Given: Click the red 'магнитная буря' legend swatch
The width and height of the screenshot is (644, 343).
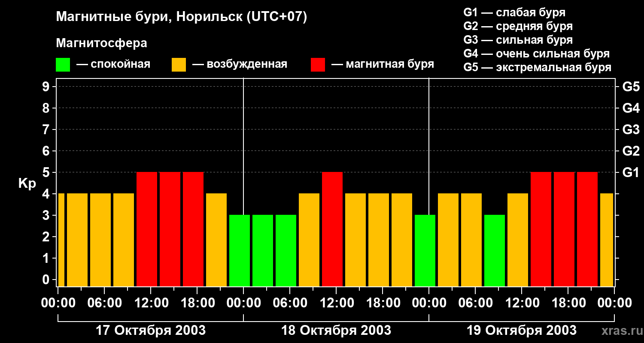Looking at the screenshot, I should 318,65.
